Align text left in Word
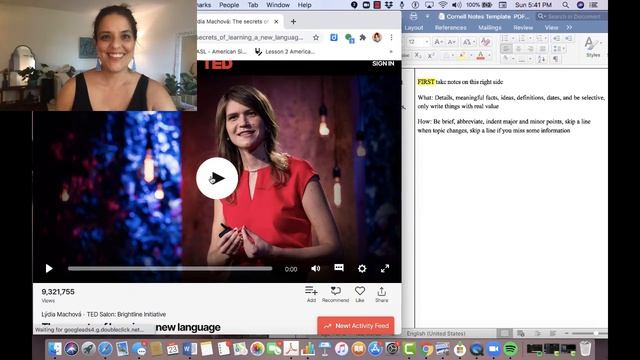This screenshot has height=360, width=640. (x=506, y=49)
